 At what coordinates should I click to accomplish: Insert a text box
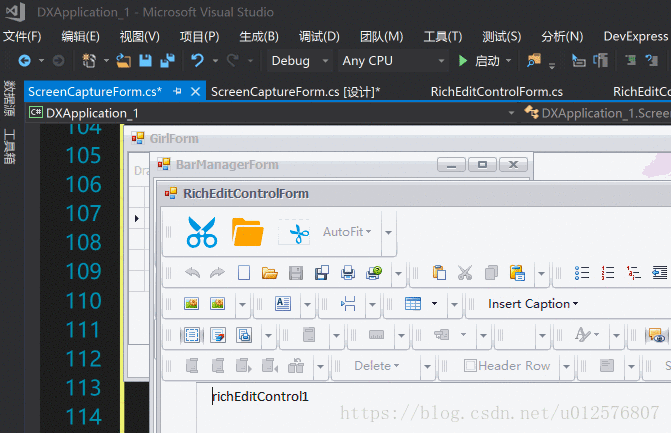(x=283, y=304)
